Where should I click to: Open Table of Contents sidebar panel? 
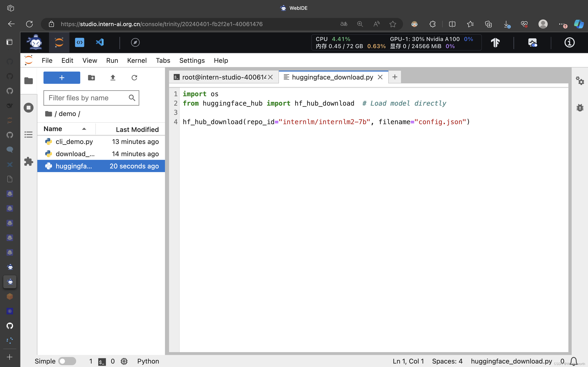[28, 135]
